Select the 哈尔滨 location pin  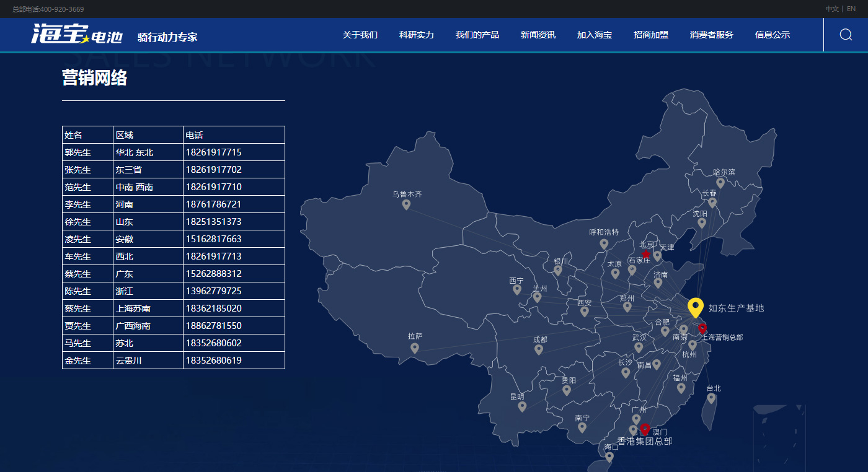point(720,183)
